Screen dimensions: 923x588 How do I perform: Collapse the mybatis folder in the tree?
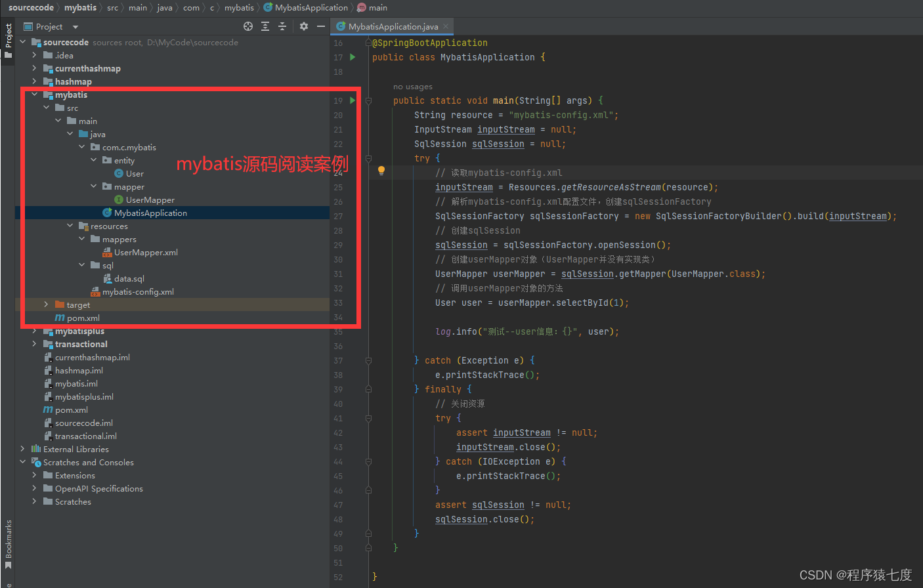pos(34,94)
